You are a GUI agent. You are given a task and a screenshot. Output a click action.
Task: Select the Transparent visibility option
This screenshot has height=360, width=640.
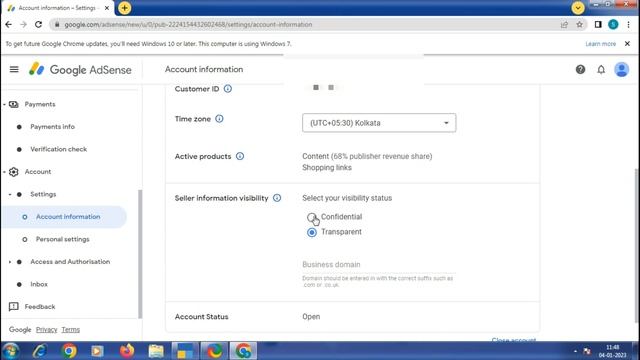[312, 232]
